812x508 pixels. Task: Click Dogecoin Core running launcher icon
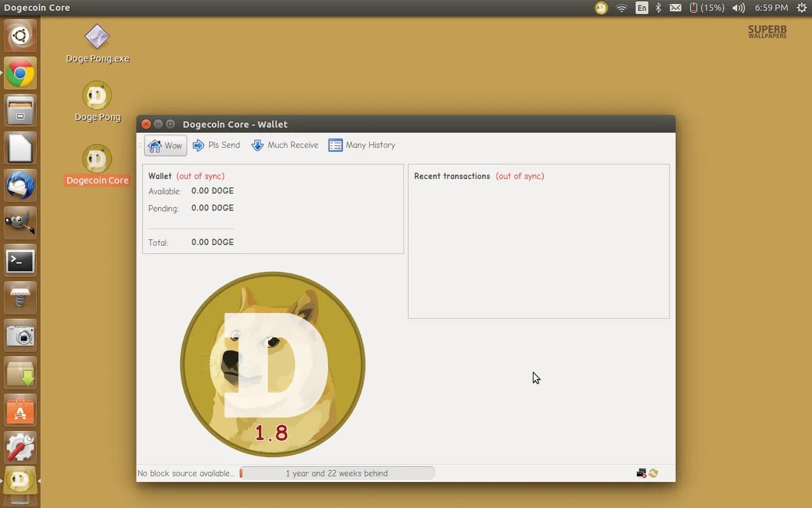[20, 481]
